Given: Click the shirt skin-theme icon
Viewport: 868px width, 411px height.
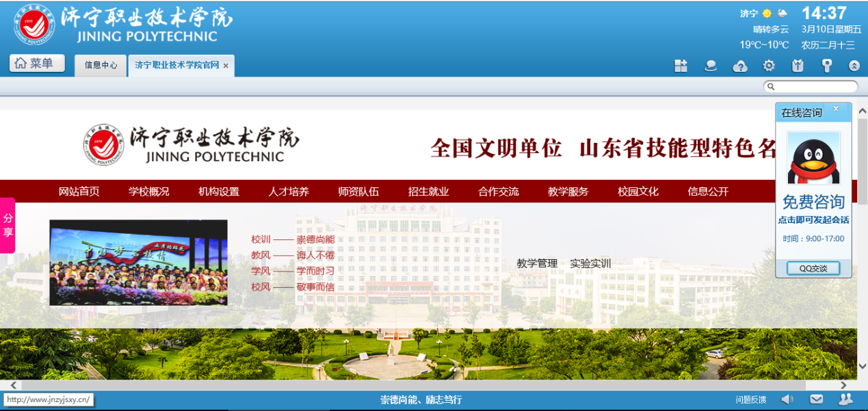Looking at the screenshot, I should [798, 66].
